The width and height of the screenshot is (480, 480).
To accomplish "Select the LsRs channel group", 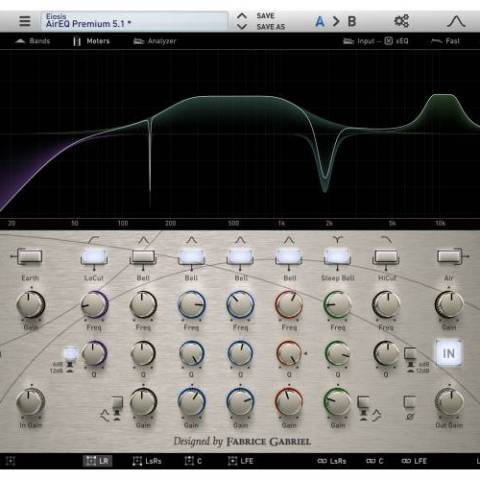I will click(x=147, y=461).
